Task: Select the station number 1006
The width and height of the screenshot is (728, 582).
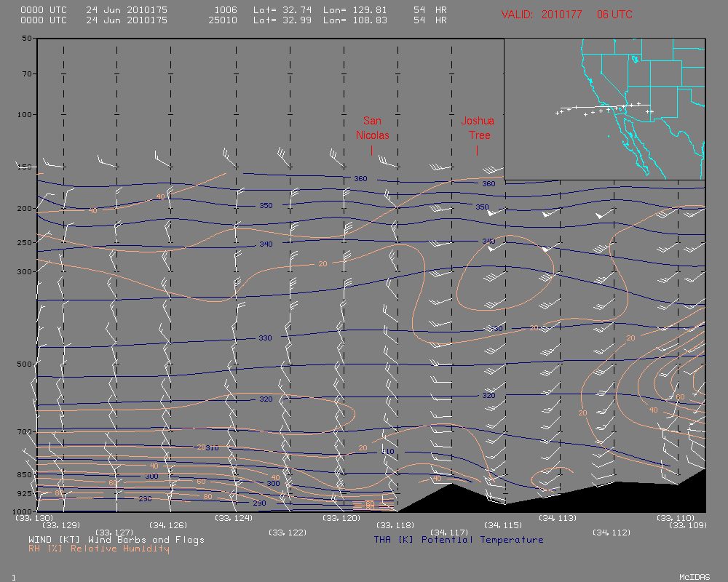Action: point(226,9)
